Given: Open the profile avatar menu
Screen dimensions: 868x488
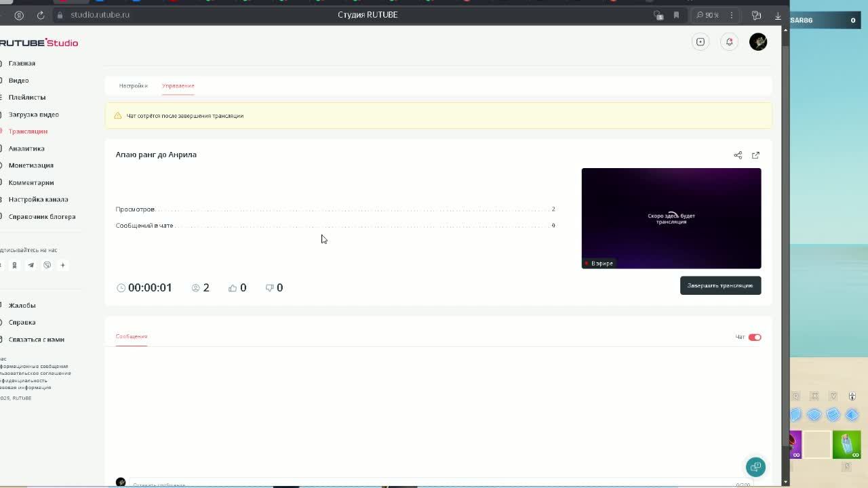Looking at the screenshot, I should point(758,42).
